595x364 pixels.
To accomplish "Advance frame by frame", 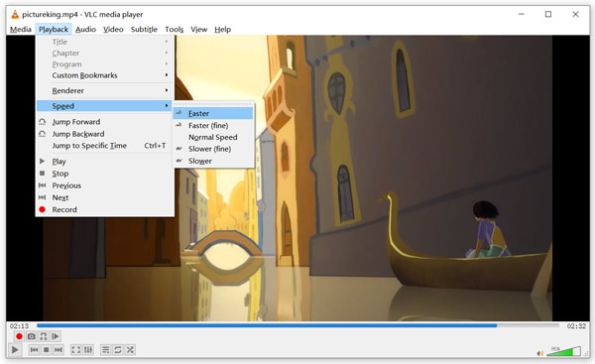I will (x=56, y=336).
